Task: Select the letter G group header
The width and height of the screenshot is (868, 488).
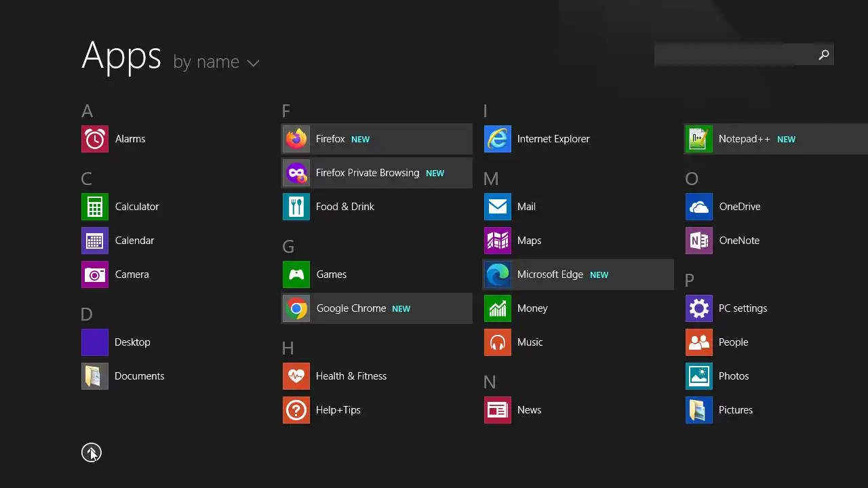Action: [x=288, y=247]
